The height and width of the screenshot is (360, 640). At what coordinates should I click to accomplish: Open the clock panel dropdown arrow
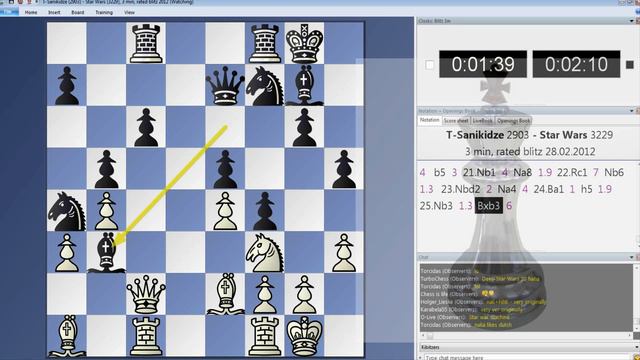[632, 21]
